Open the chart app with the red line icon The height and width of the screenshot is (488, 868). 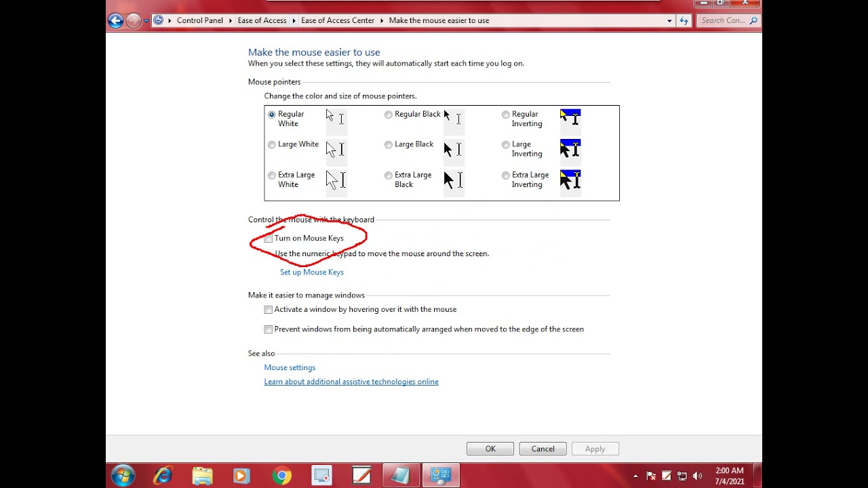(x=361, y=476)
